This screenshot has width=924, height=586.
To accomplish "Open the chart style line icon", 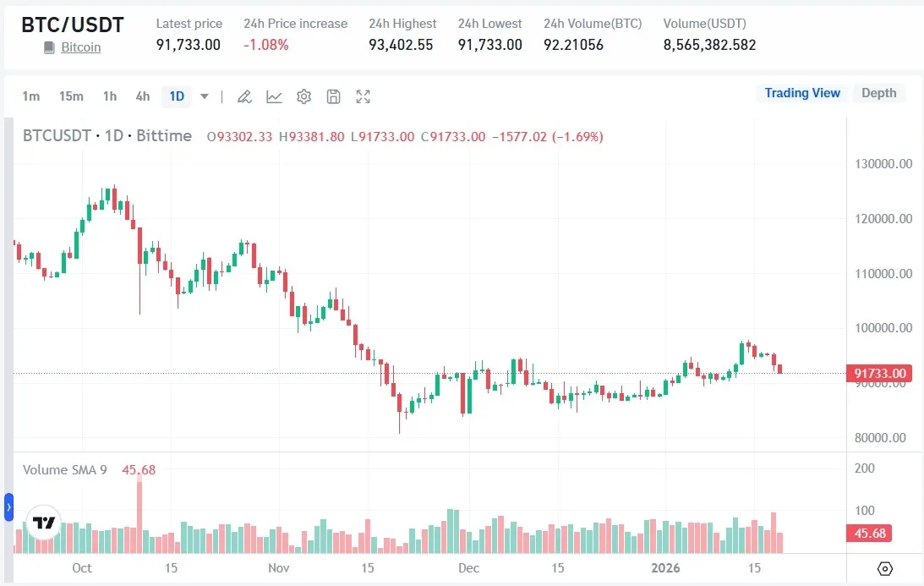I will pos(274,96).
